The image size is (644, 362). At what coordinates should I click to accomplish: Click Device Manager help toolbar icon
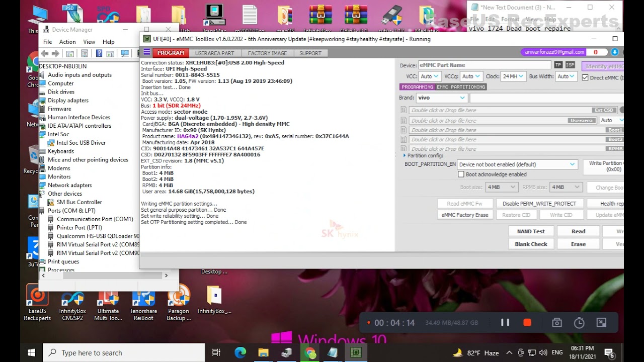[99, 53]
